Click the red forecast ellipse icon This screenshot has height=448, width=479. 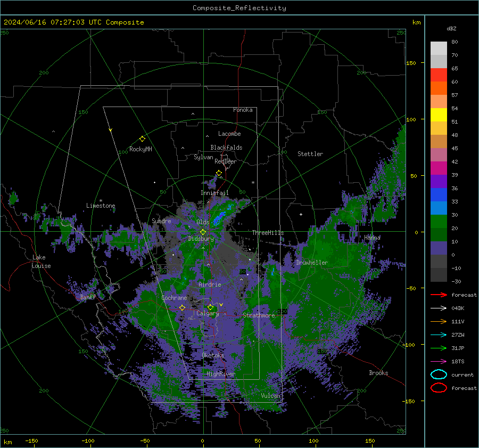439,388
